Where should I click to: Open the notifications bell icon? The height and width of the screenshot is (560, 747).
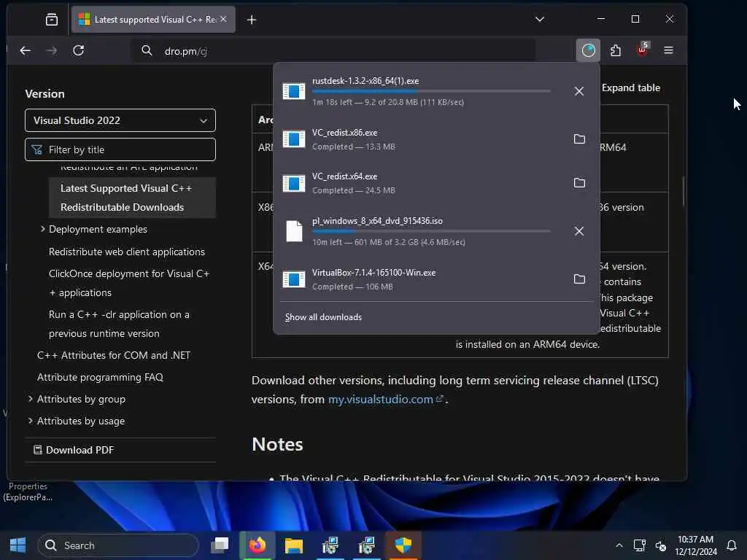(x=732, y=545)
